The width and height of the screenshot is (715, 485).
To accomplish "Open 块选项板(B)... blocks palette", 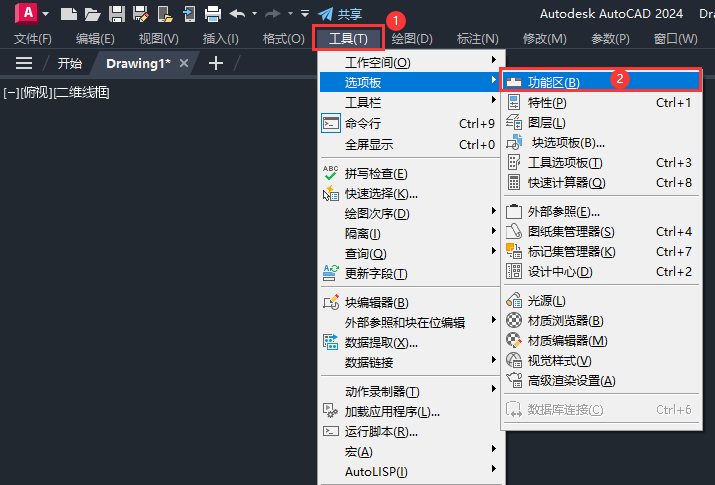I will tap(601, 143).
